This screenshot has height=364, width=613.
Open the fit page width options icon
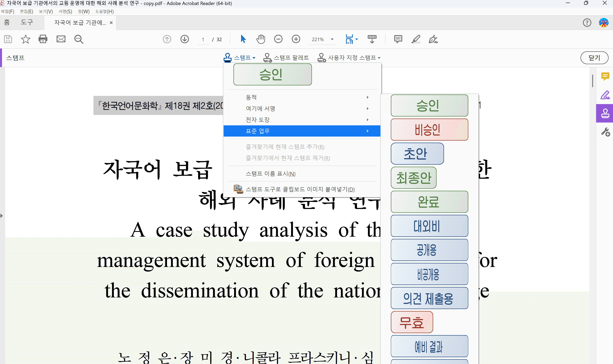pyautogui.click(x=351, y=39)
